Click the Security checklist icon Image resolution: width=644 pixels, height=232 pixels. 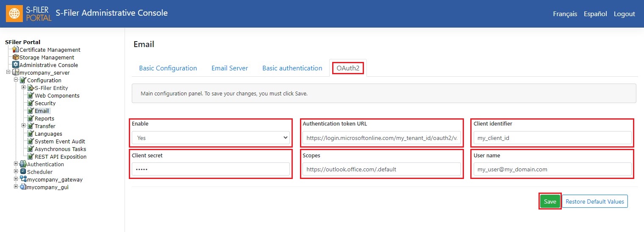coord(31,103)
